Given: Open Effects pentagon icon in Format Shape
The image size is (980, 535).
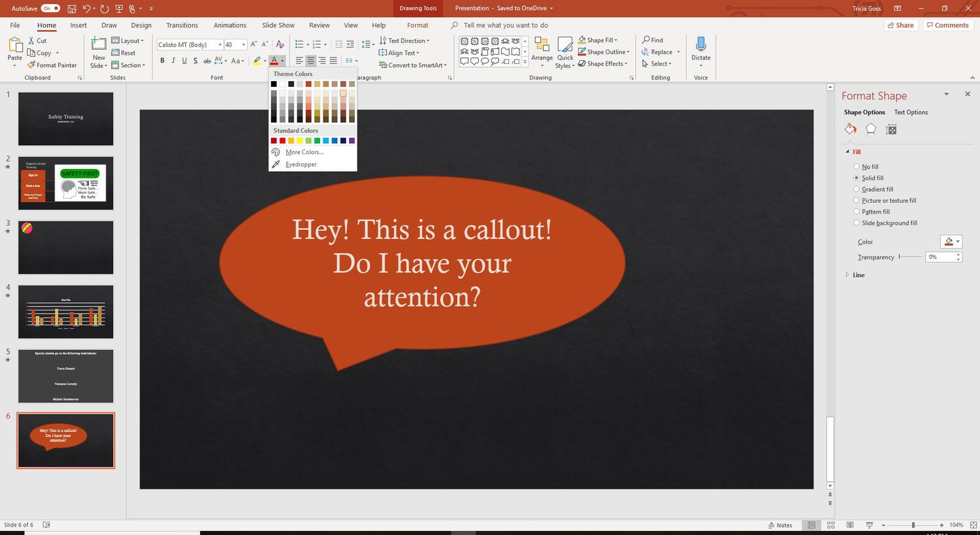Looking at the screenshot, I should [x=870, y=129].
